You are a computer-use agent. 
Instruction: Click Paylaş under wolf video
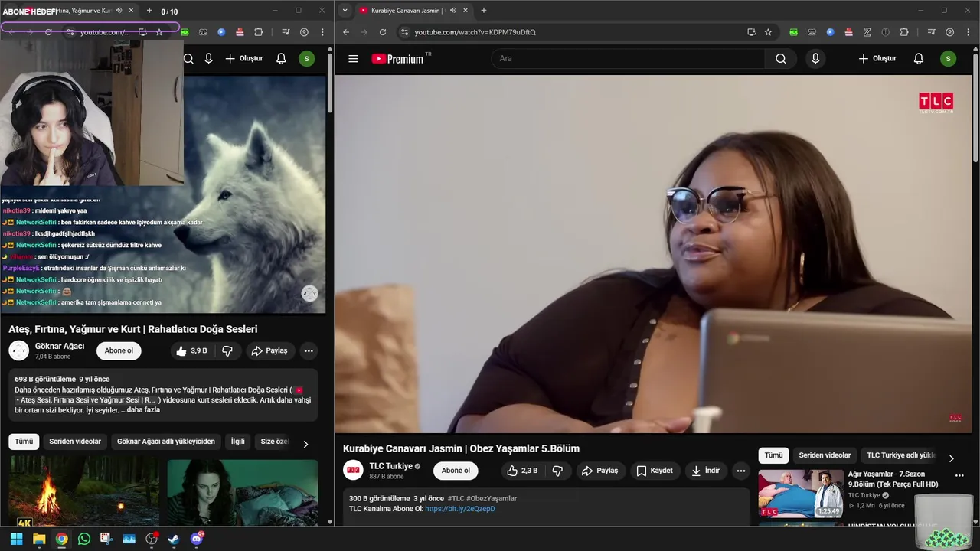pyautogui.click(x=269, y=350)
